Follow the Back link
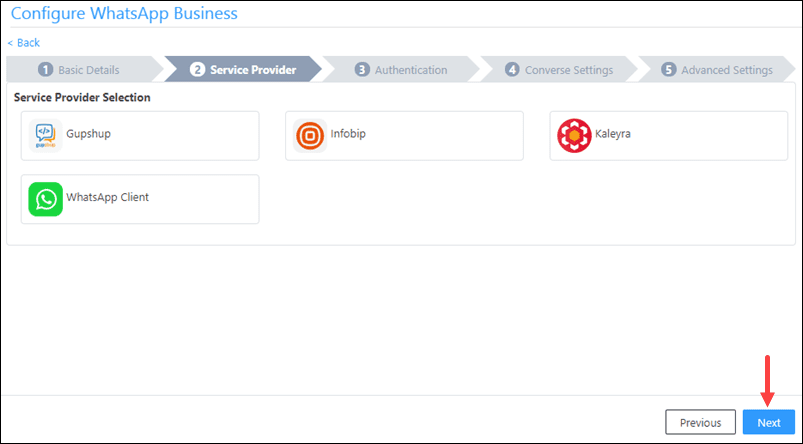Screen dimensions: 803x444 pos(24,43)
